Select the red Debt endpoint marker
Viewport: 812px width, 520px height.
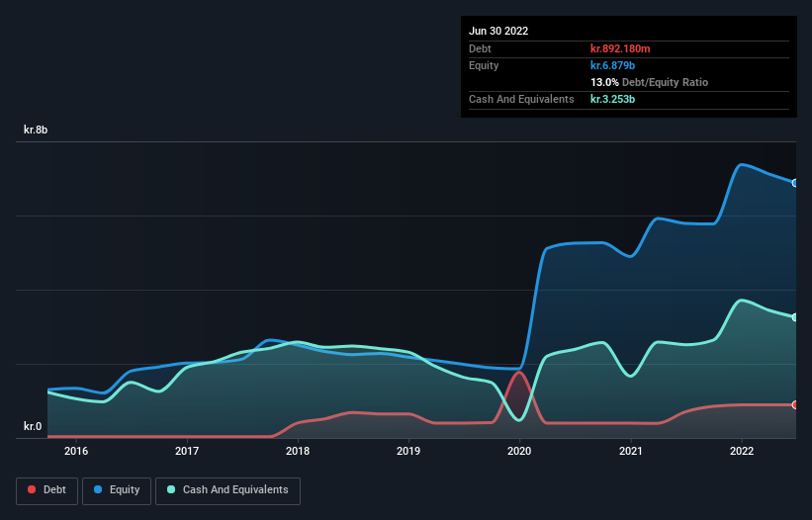click(795, 404)
